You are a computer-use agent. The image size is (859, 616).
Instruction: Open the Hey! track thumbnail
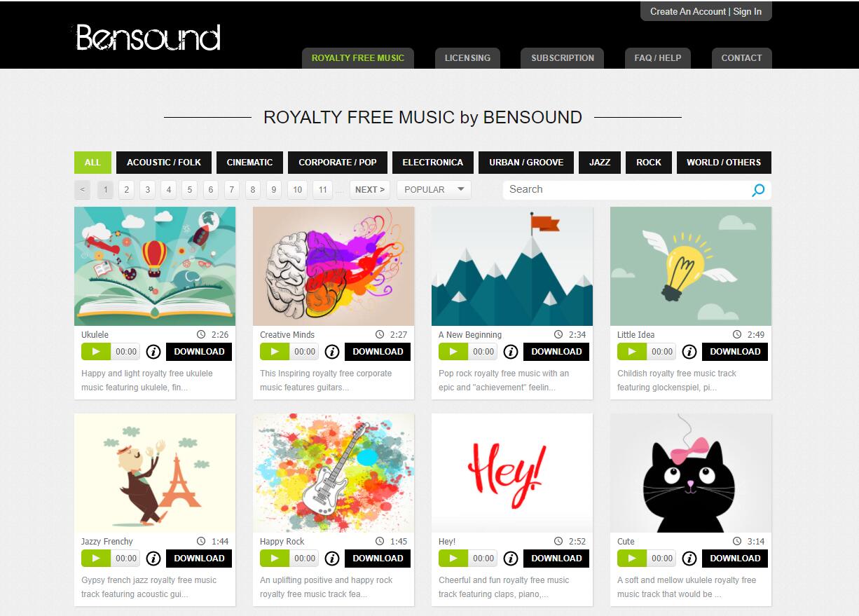(512, 473)
